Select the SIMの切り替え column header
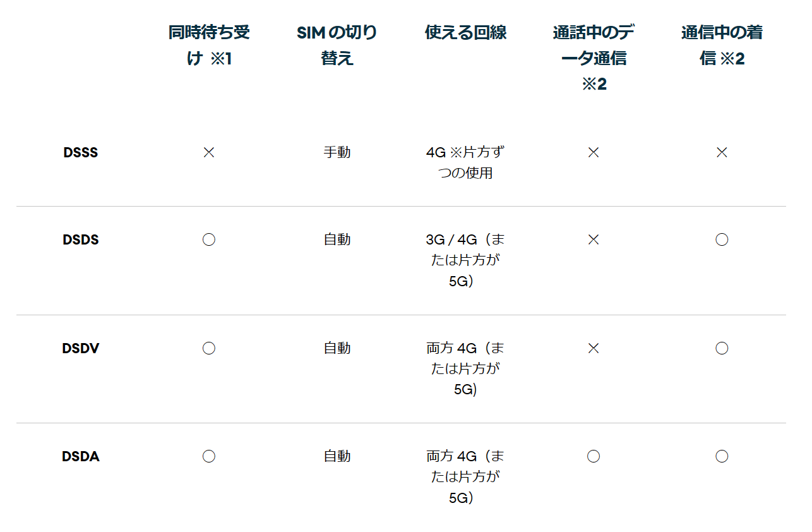Viewport: 812px width, 532px height. click(x=337, y=45)
